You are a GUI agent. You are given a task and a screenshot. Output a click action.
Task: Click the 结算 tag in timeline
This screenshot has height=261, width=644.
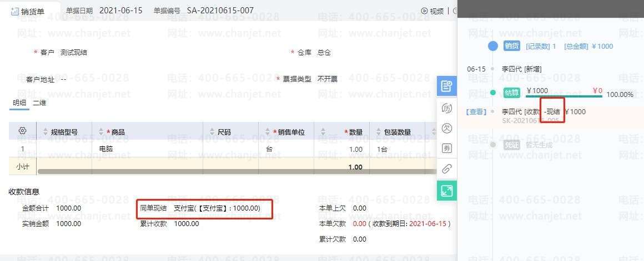click(x=512, y=93)
